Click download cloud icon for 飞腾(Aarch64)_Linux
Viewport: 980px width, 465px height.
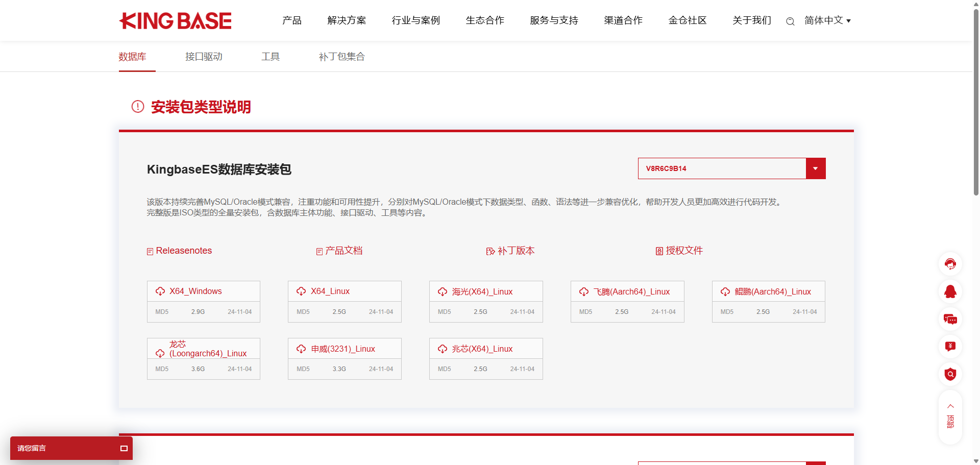pos(584,292)
